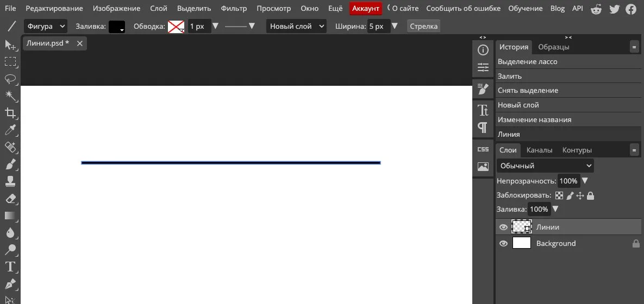Select the Move tool
644x304 pixels.
click(x=10, y=45)
